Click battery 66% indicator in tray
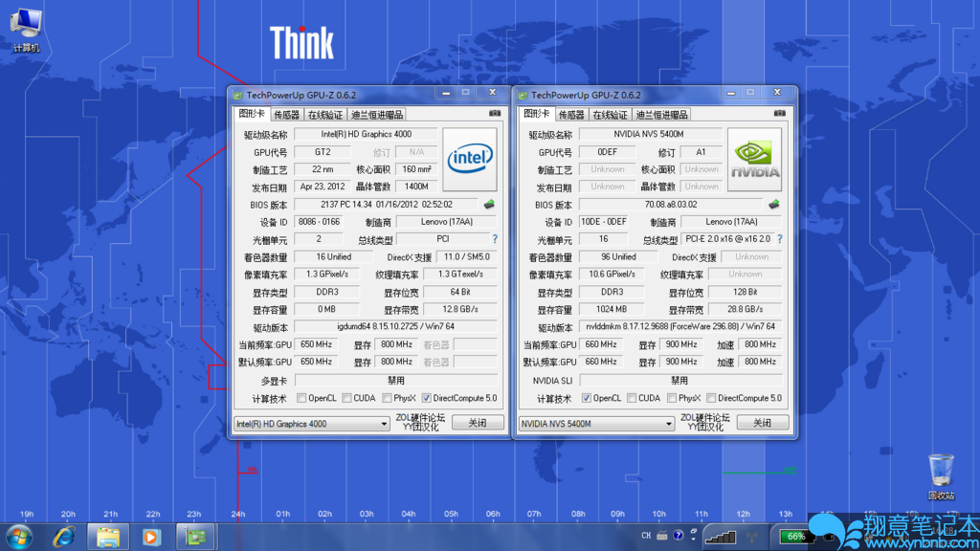Viewport: 980px width, 551px height. (795, 537)
